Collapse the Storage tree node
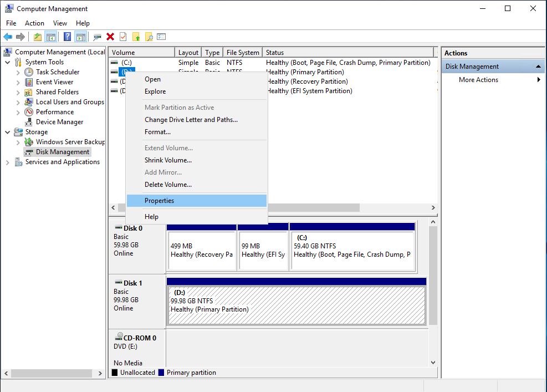The image size is (547, 392). pos(7,133)
